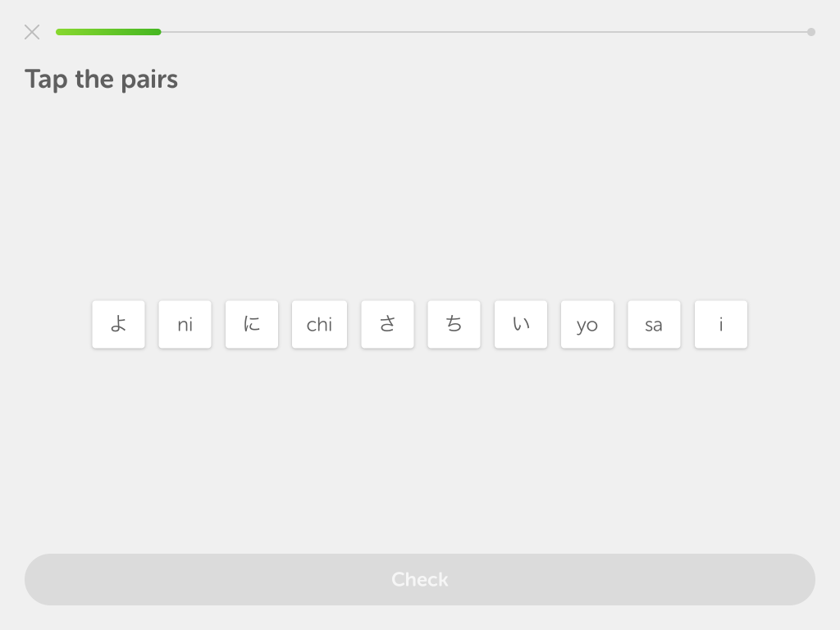Close the lesson with the X icon

pos(32,32)
